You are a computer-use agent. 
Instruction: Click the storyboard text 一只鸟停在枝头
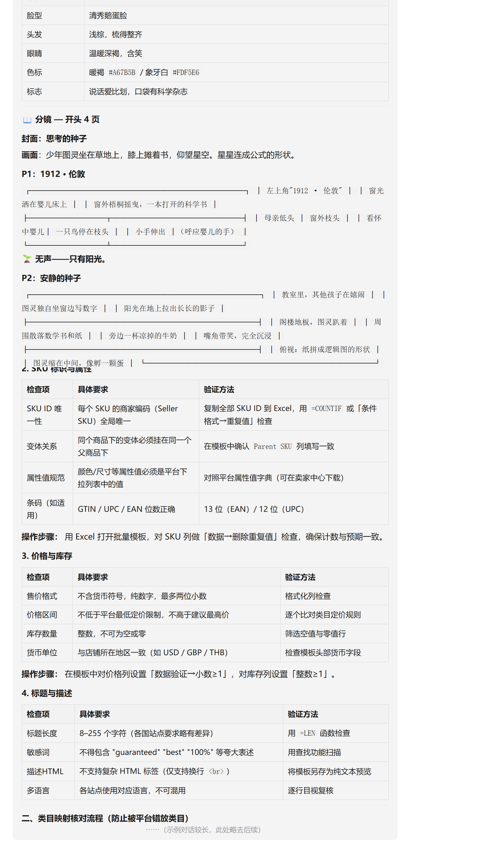(82, 232)
